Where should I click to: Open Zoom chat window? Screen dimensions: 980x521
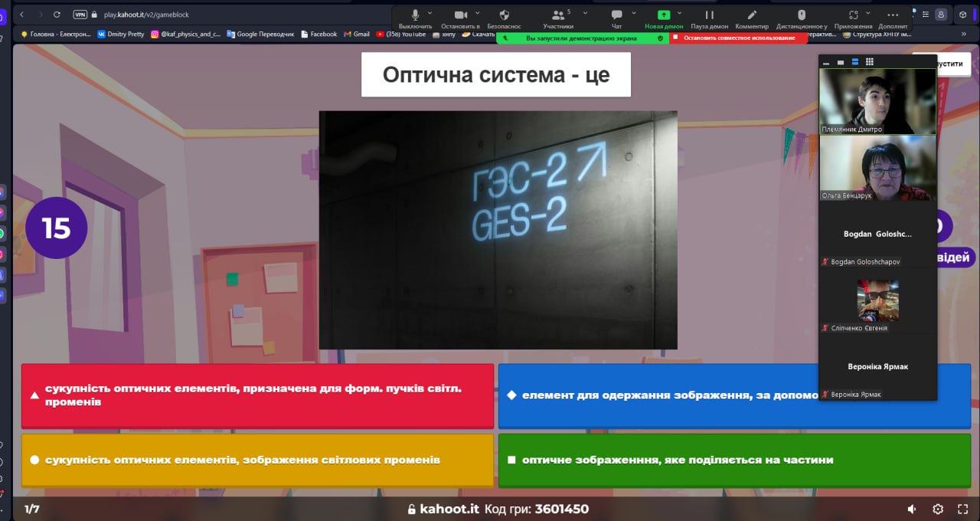tap(616, 15)
